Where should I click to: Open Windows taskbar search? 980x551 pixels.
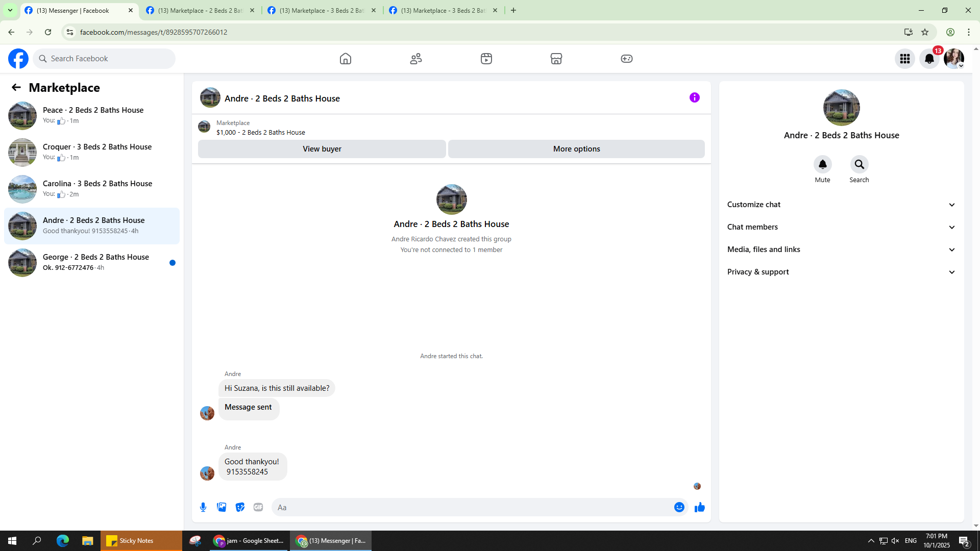(37, 541)
